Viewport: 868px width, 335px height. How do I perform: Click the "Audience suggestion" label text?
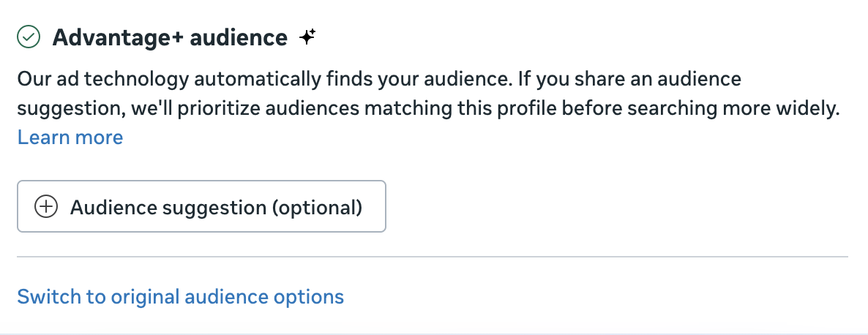pyautogui.click(x=169, y=207)
